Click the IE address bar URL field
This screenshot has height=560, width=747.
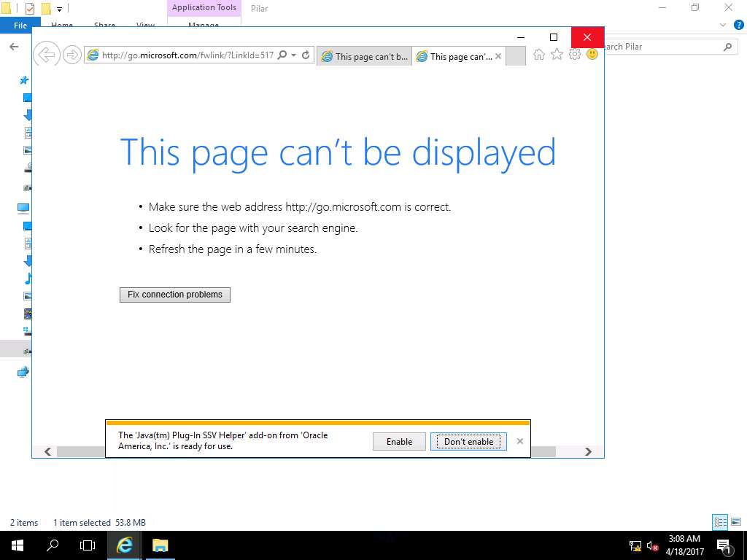coord(187,55)
